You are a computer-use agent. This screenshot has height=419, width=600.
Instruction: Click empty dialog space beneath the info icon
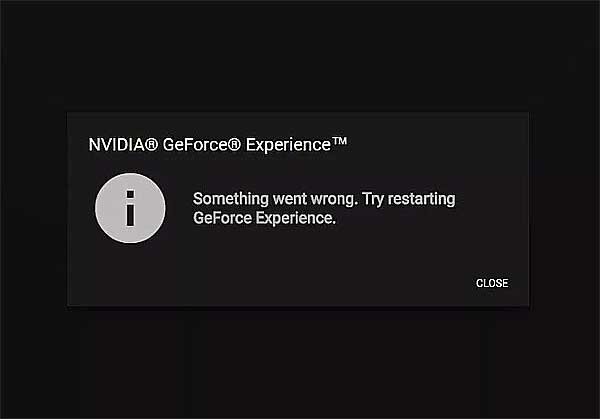click(x=130, y=274)
